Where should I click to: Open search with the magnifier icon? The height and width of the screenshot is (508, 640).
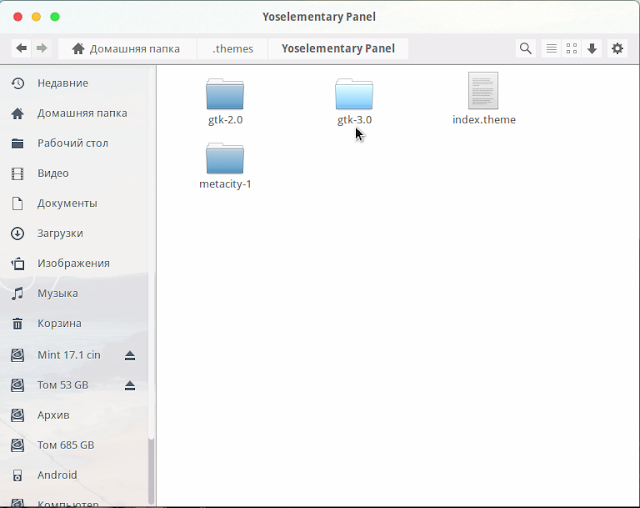tap(526, 49)
